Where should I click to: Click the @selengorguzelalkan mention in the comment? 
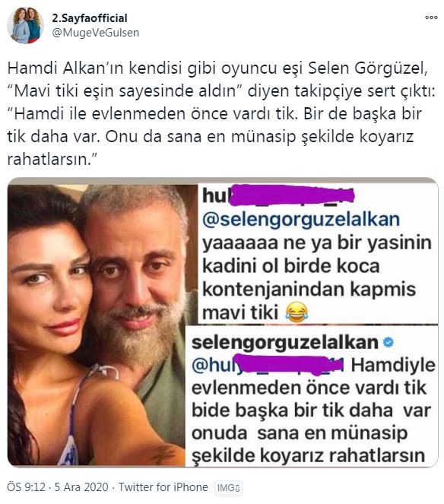pyautogui.click(x=301, y=220)
